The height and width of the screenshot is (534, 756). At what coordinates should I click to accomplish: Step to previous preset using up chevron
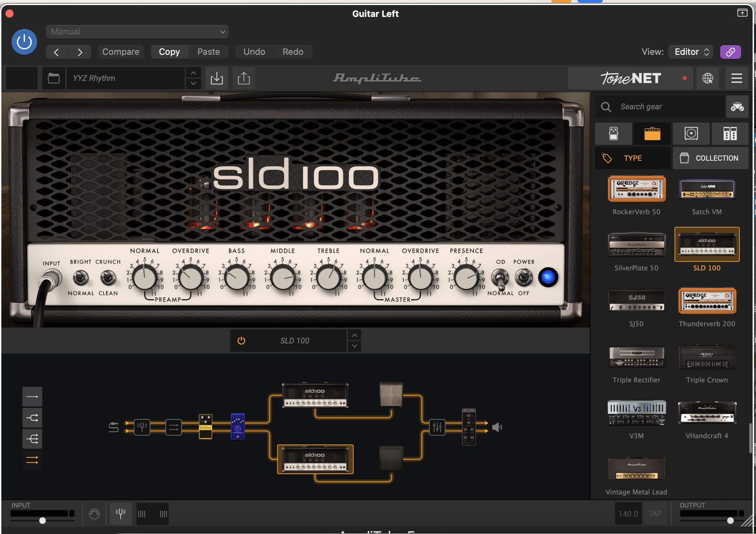click(x=193, y=73)
